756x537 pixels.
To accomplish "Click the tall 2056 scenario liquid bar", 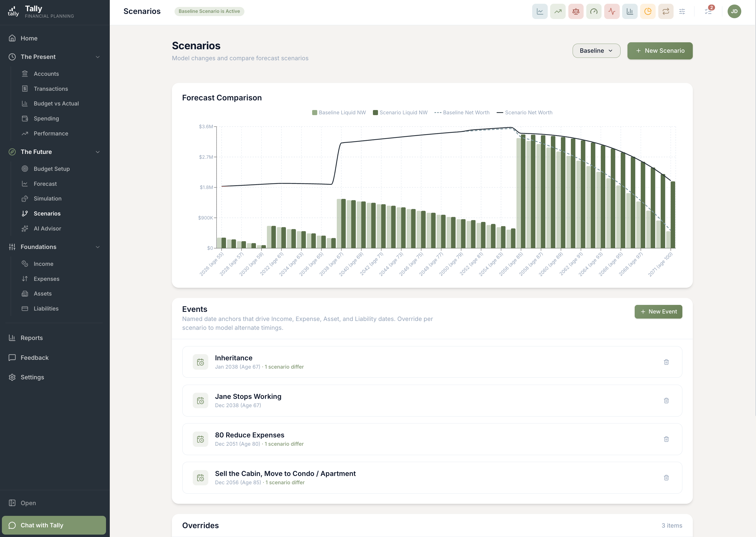I will click(x=523, y=191).
